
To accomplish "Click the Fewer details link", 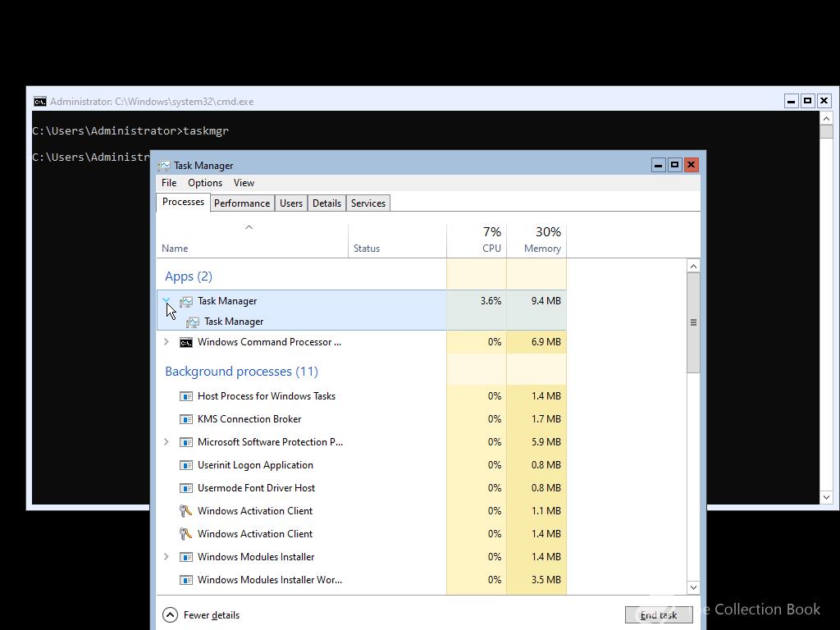I will 211,615.
